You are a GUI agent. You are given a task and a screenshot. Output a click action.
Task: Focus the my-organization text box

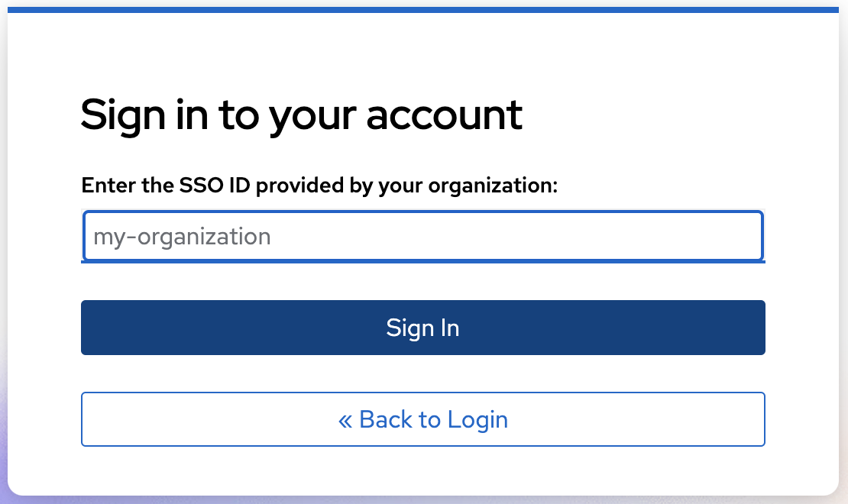point(422,236)
